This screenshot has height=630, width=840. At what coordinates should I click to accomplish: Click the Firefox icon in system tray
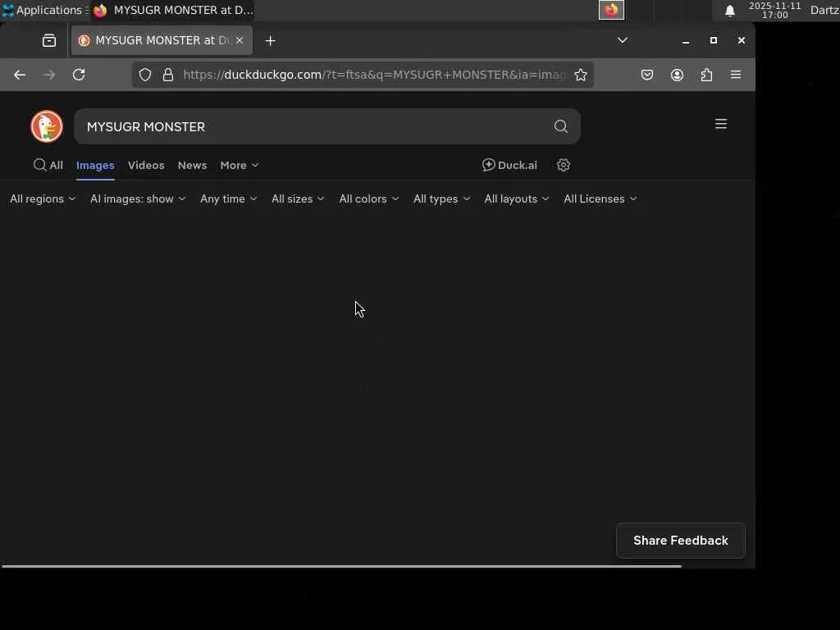coord(611,10)
